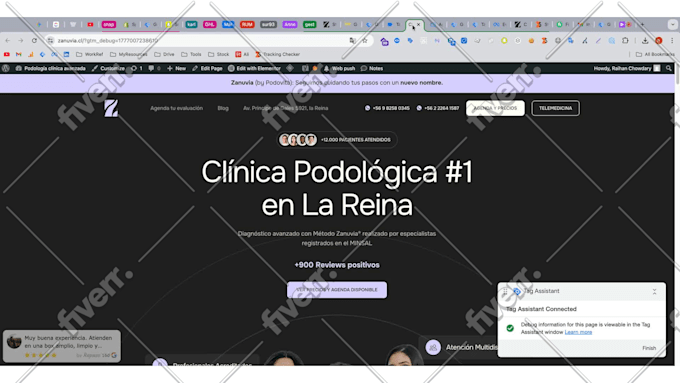Viewport: 680px width, 383px height.
Task: Switch to the green 'gest' tab group
Action: (x=310, y=24)
